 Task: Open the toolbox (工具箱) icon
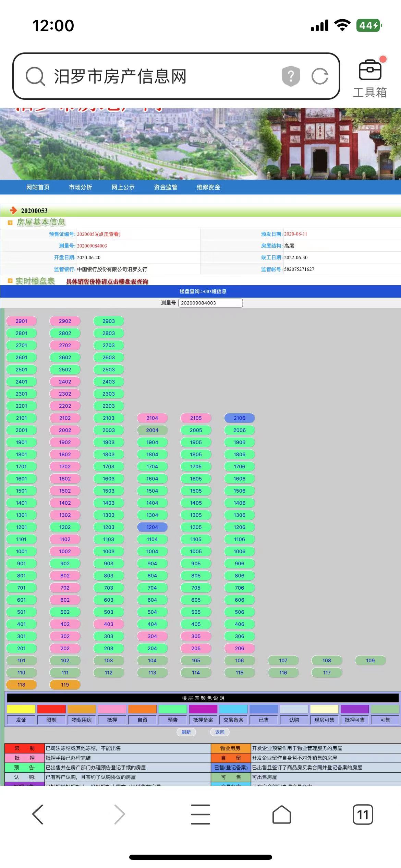click(x=369, y=78)
